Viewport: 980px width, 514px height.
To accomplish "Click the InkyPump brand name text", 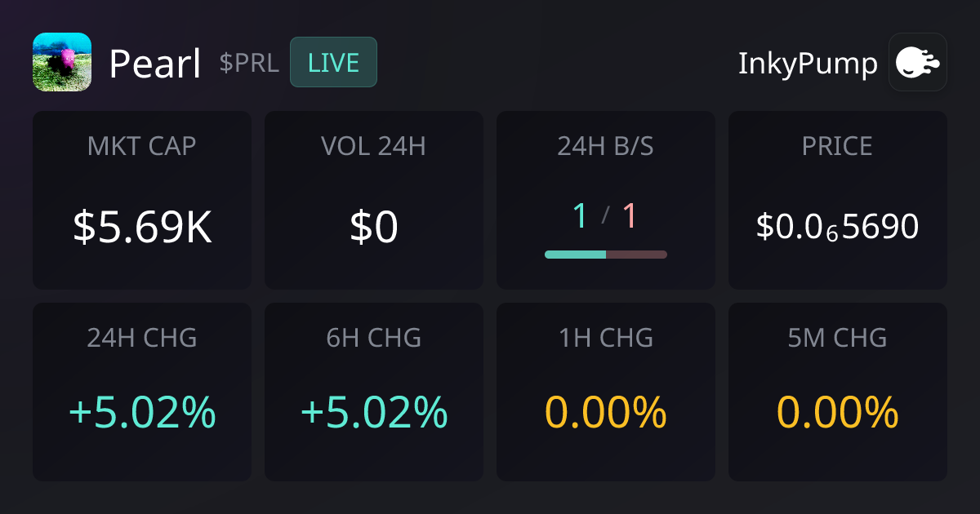I will 808,63.
